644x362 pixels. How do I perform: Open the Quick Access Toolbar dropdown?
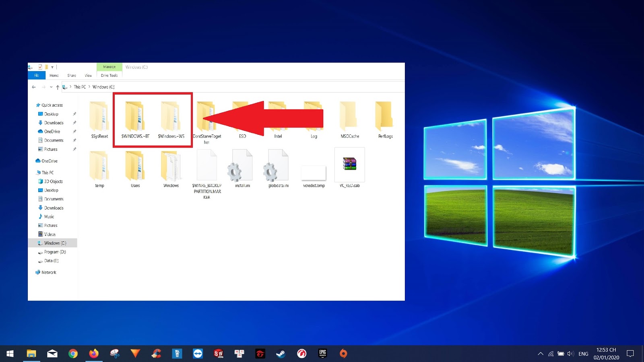point(52,67)
